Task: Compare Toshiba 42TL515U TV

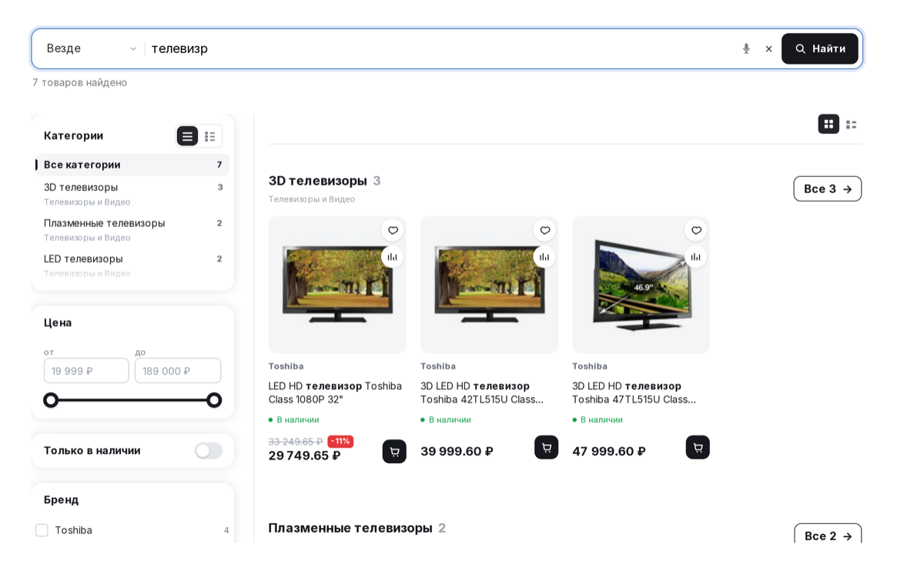Action: click(544, 257)
